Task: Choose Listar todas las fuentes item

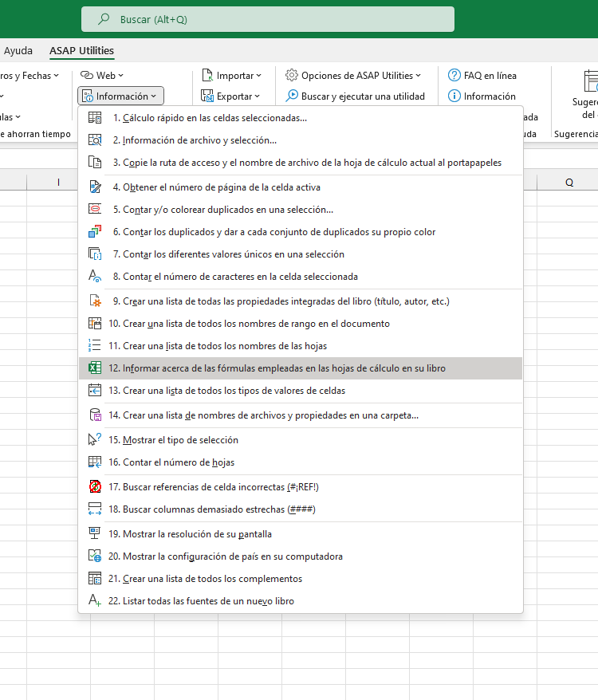Action: (301, 601)
